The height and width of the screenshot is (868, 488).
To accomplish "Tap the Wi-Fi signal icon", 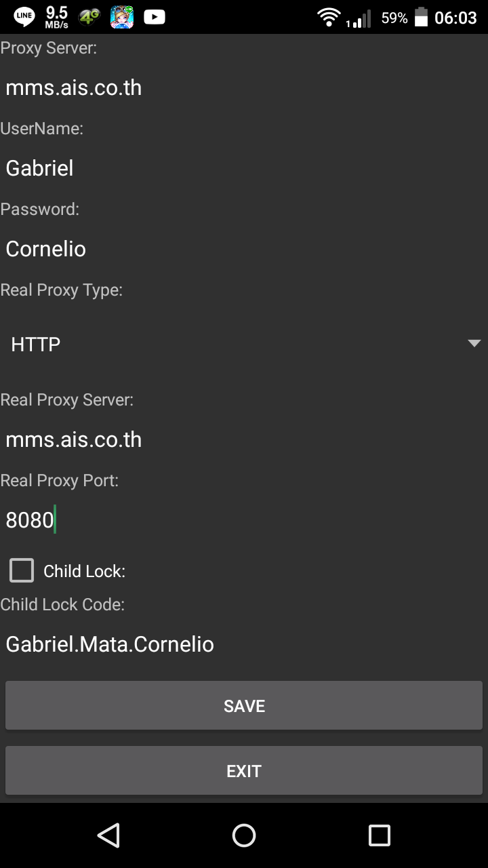I will (x=329, y=18).
